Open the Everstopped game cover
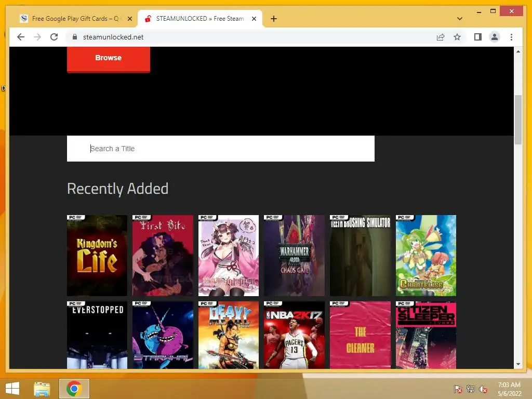Screen dimensions: 532x399 (x=97, y=335)
